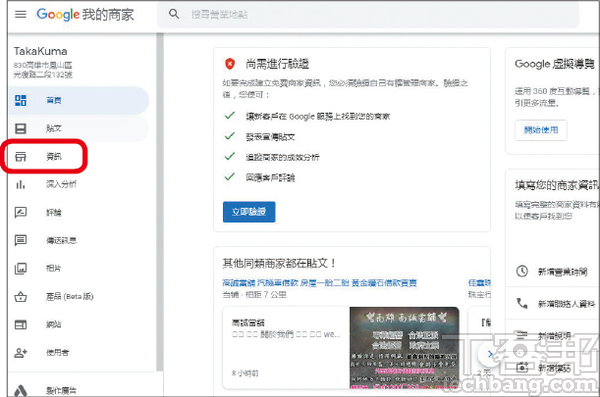Open 產品 (Beta 版) sidebar item
The width and height of the screenshot is (600, 397).
pyautogui.click(x=78, y=296)
